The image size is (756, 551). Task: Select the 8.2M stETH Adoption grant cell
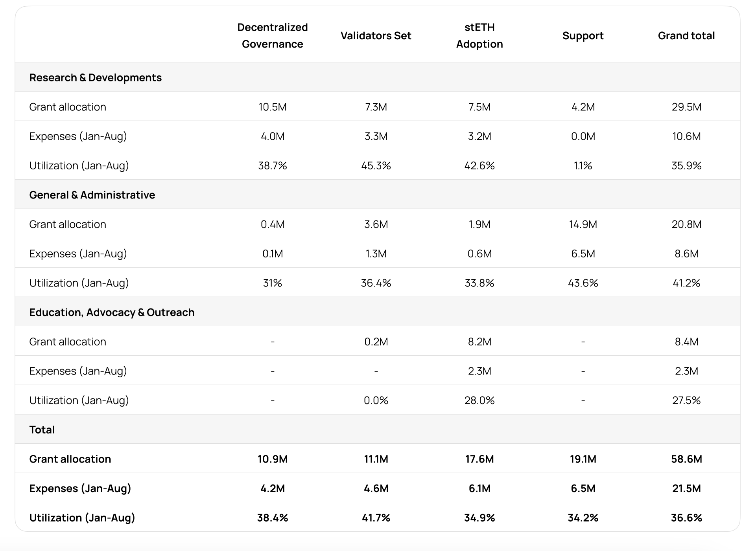(x=479, y=342)
